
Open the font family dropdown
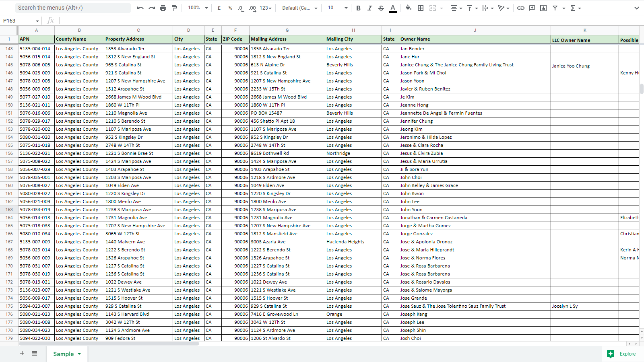299,8
